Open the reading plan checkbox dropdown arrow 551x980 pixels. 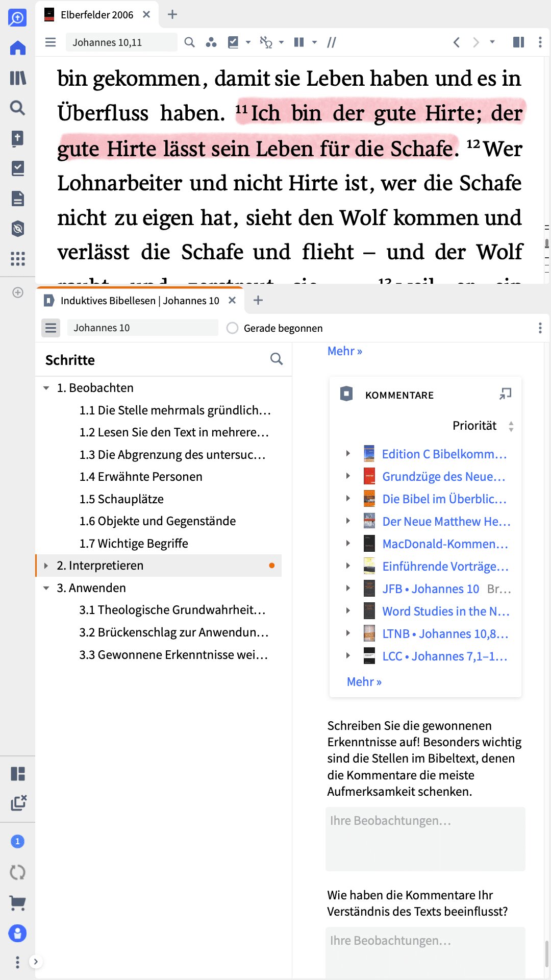[248, 42]
